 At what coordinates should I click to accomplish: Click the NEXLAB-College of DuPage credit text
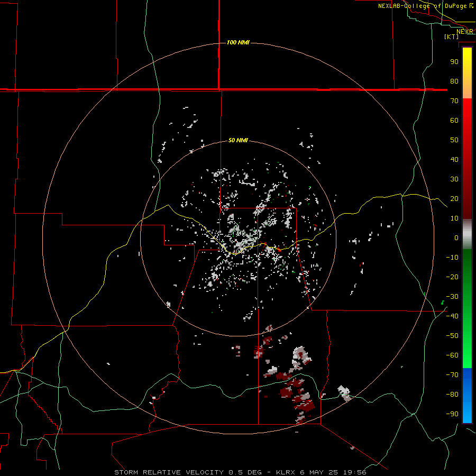426,6
